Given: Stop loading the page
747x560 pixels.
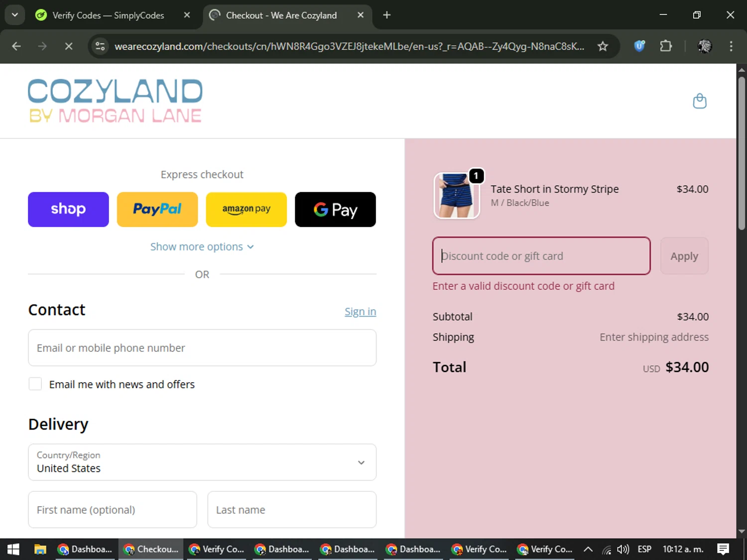Looking at the screenshot, I should point(69,46).
